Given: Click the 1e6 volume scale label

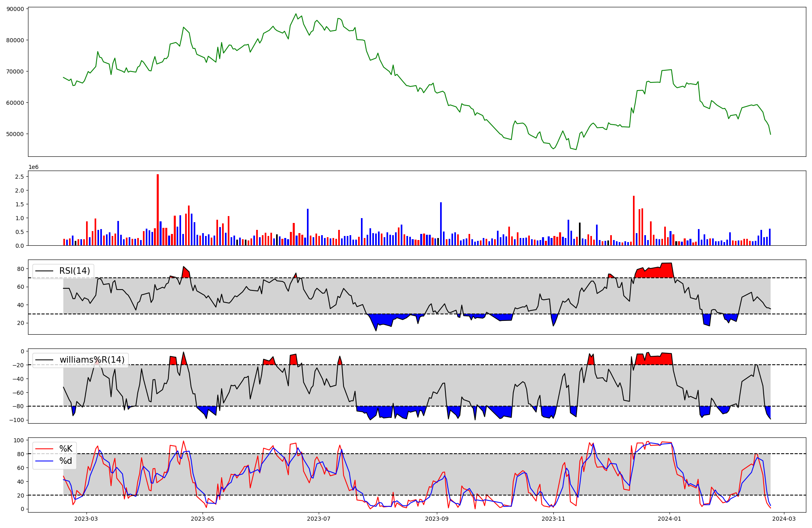Looking at the screenshot, I should (33, 167).
